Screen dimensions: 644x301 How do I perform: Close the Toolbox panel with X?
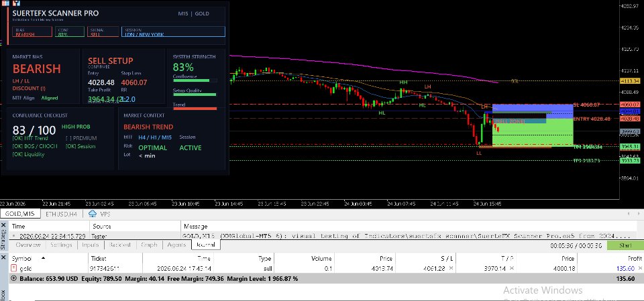coord(4,258)
